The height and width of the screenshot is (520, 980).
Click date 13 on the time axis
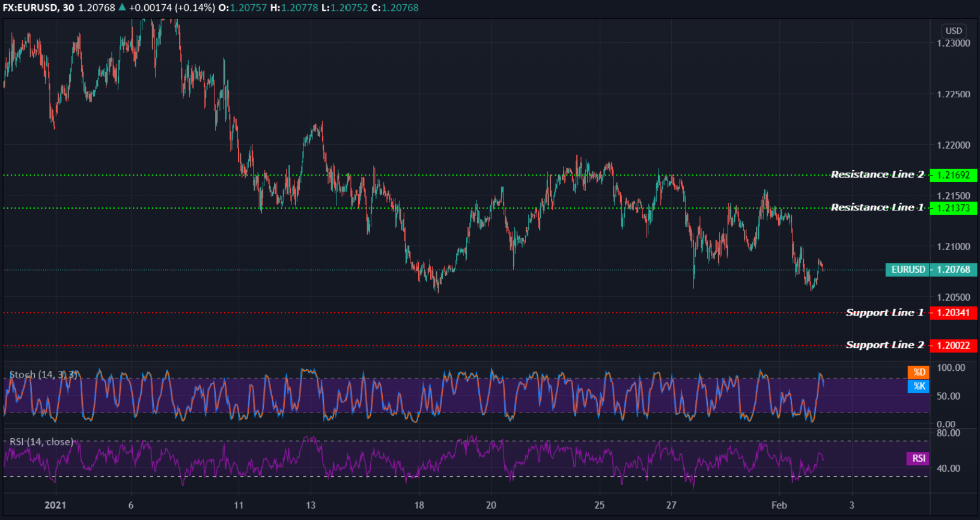(x=311, y=505)
